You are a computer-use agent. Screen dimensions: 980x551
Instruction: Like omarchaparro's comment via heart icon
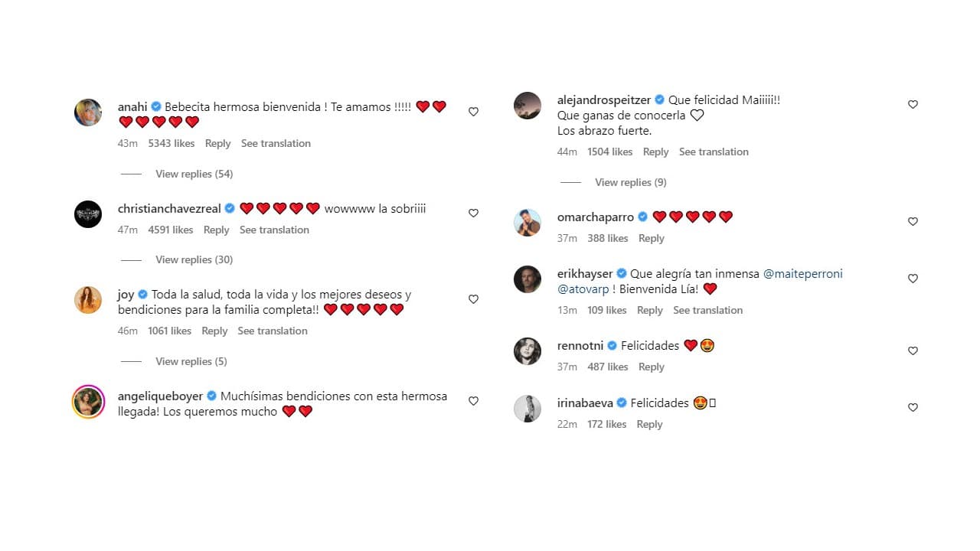pyautogui.click(x=913, y=221)
